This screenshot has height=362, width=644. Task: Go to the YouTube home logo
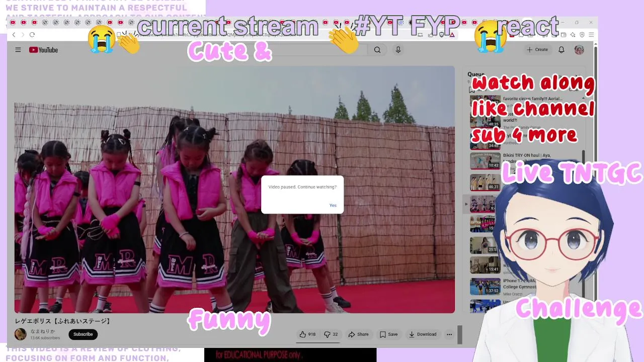coord(43,50)
